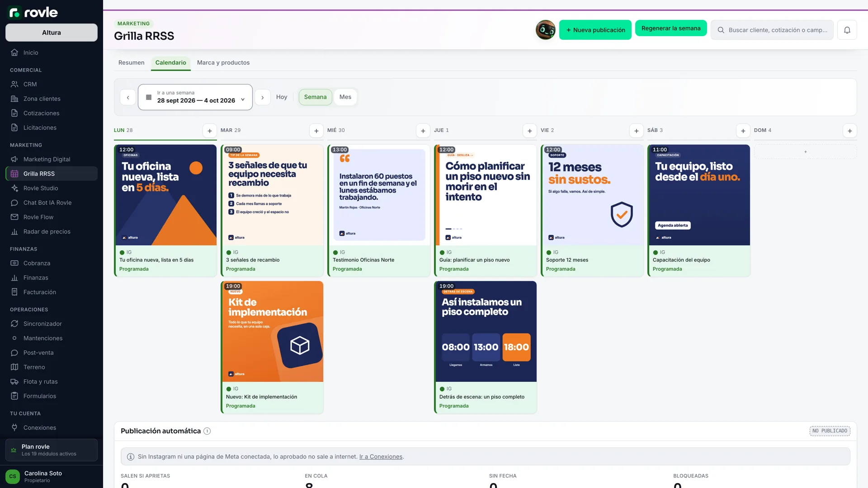The image size is (868, 488).
Task: Click the empty Sunday slot placeholder
Action: 806,152
